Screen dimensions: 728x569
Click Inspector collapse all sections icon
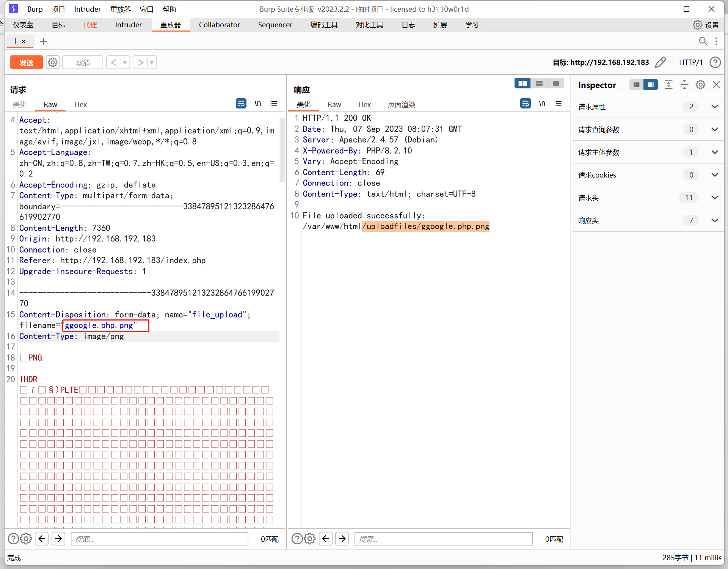[x=684, y=85]
